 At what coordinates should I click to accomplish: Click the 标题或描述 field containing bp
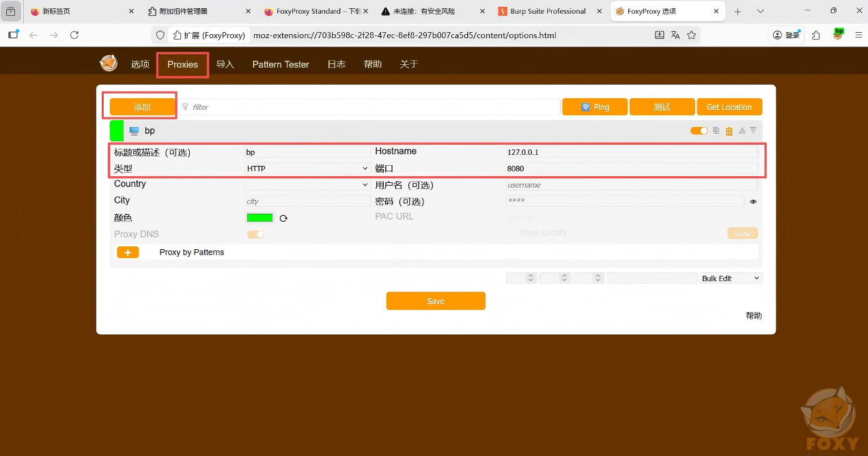[x=307, y=152]
